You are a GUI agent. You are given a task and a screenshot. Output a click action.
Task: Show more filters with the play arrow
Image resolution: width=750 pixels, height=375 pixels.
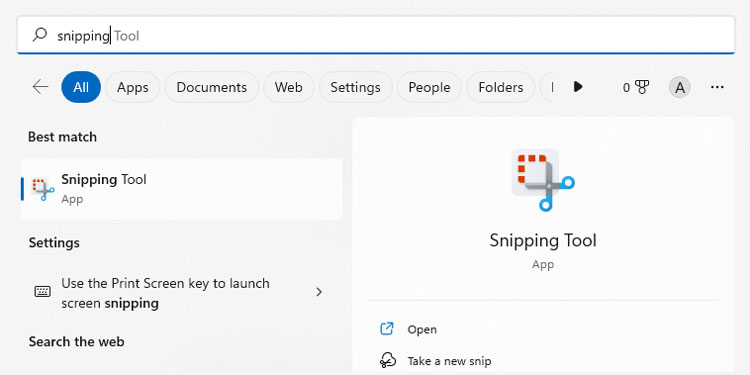[x=578, y=87]
